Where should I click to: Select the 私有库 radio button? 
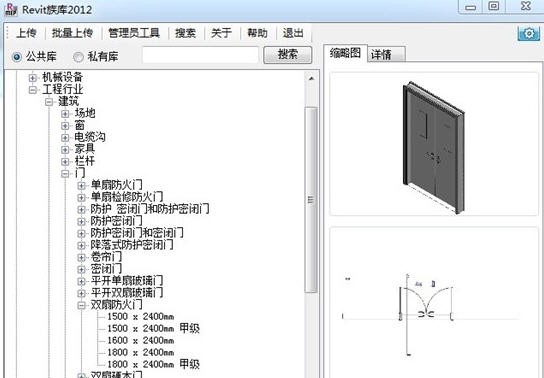[x=78, y=57]
